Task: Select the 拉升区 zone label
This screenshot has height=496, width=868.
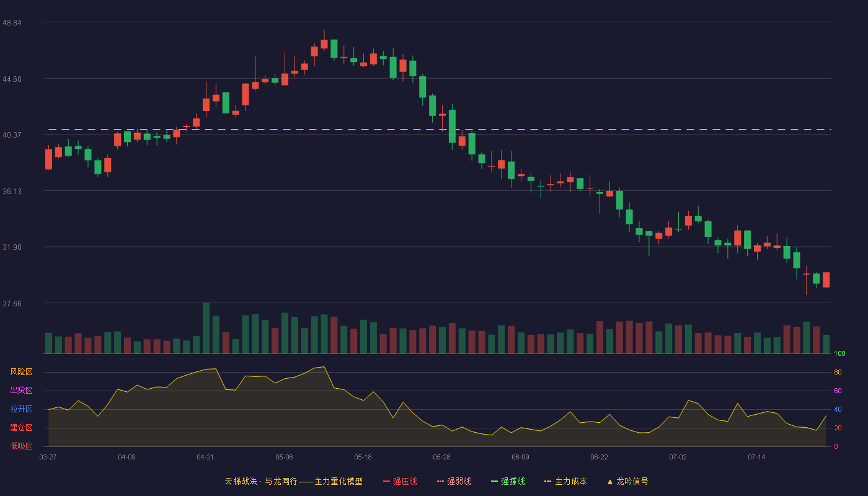Action: [x=21, y=409]
